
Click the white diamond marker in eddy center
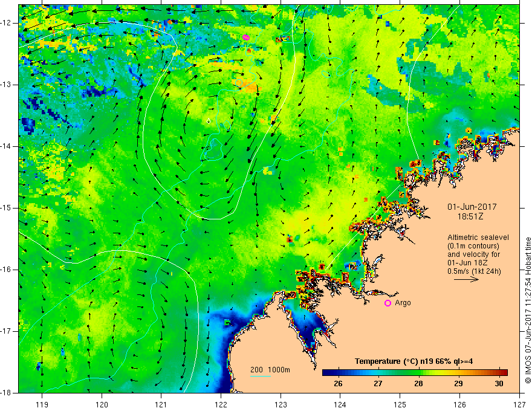coord(209,121)
